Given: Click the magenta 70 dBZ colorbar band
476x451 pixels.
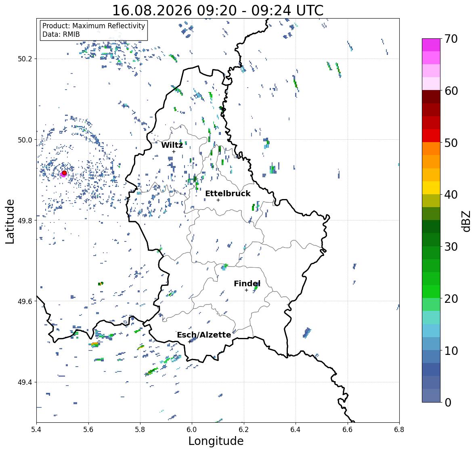Looking at the screenshot, I should coord(431,45).
